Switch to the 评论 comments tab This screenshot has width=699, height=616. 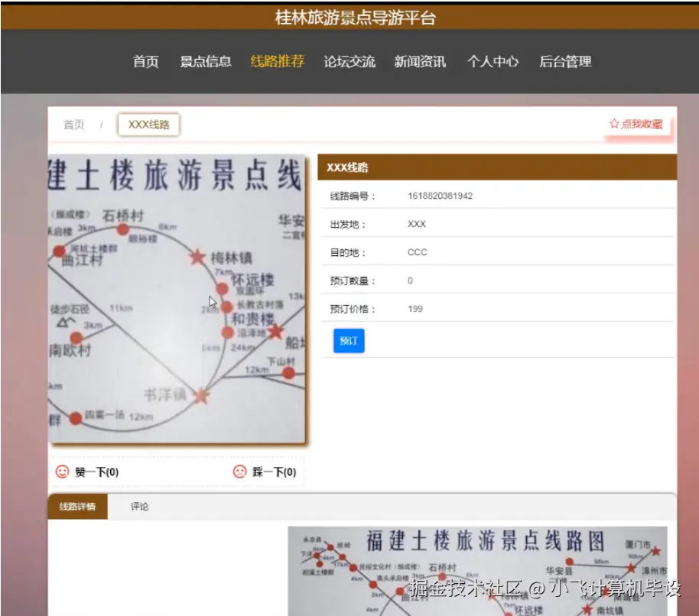tap(138, 507)
